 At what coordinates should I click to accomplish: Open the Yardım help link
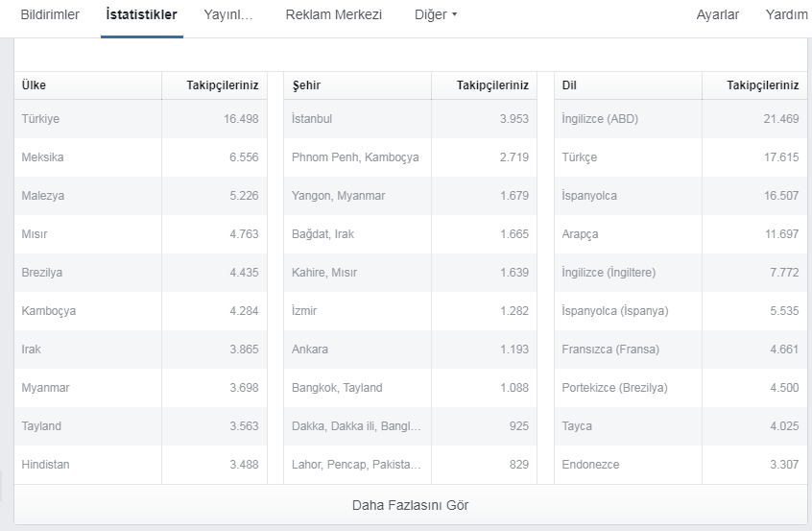(x=786, y=14)
